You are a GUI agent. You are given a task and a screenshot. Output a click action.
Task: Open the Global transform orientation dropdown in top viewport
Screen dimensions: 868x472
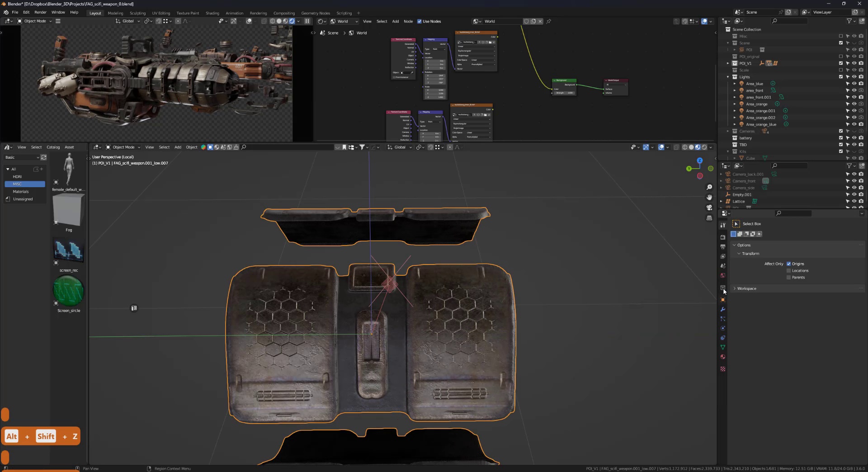click(x=128, y=21)
